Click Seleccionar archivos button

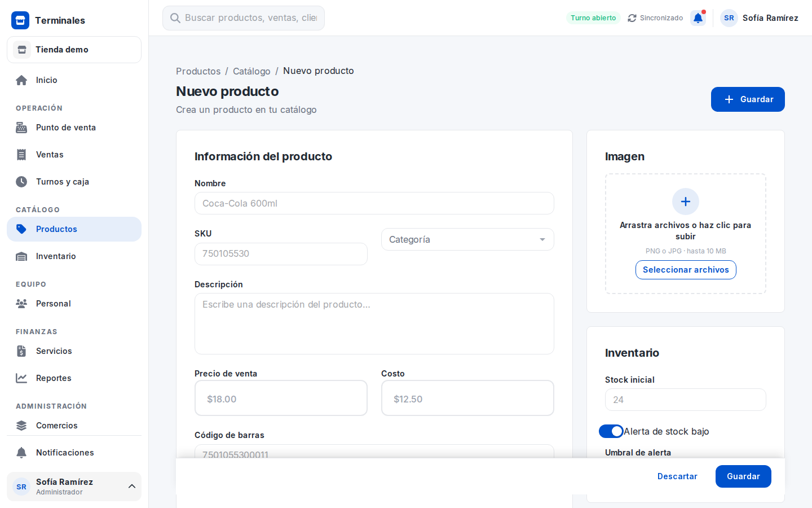686,270
